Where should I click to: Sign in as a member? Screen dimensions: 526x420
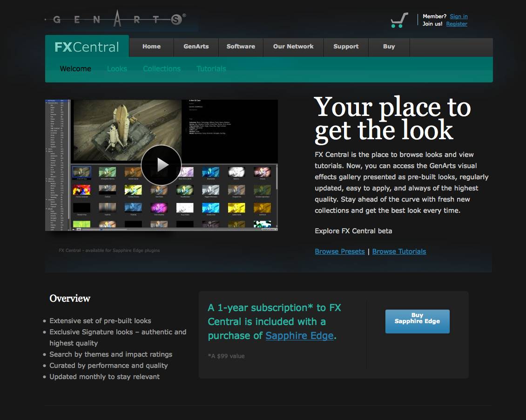point(459,16)
